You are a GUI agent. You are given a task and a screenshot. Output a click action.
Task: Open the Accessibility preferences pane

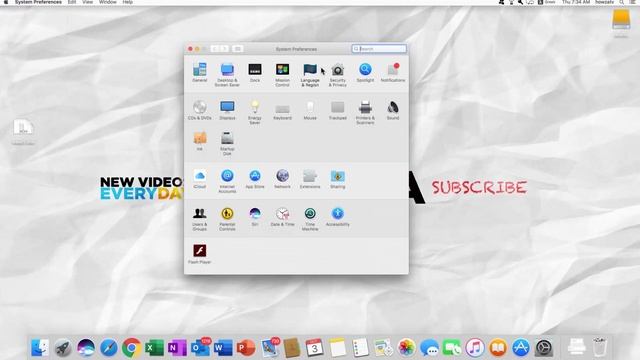(338, 217)
